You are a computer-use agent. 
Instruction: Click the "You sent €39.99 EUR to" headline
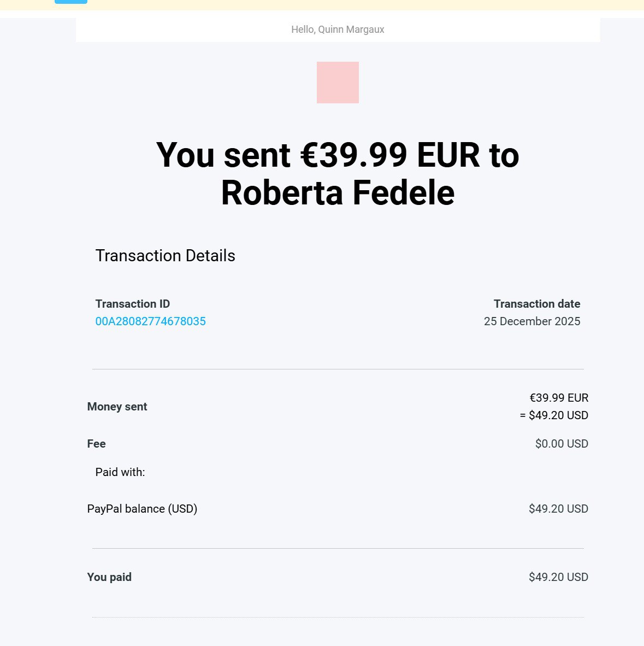(x=338, y=155)
